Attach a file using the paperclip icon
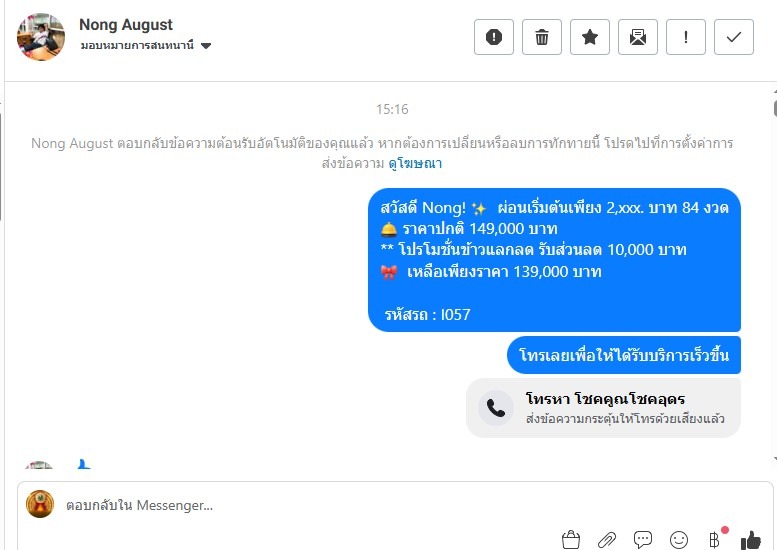Image resolution: width=777 pixels, height=550 pixels. [607, 540]
